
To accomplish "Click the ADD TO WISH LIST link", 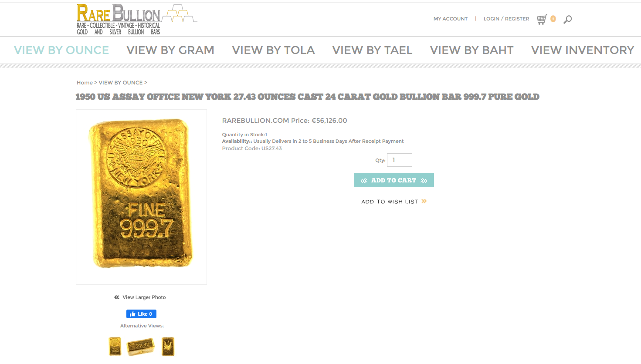I will 390,202.
